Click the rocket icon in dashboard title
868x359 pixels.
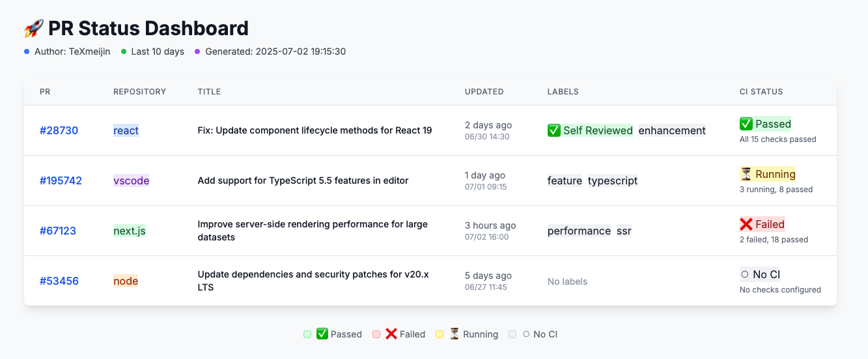[34, 29]
